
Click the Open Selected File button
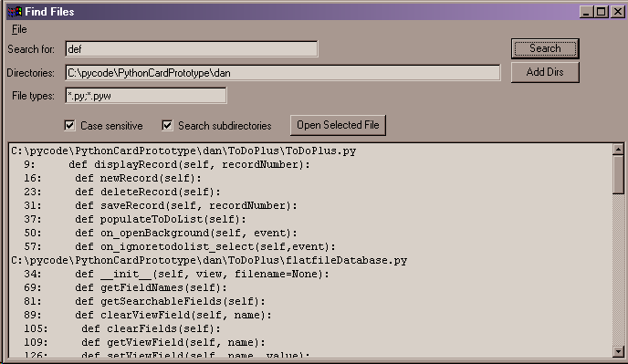point(338,125)
